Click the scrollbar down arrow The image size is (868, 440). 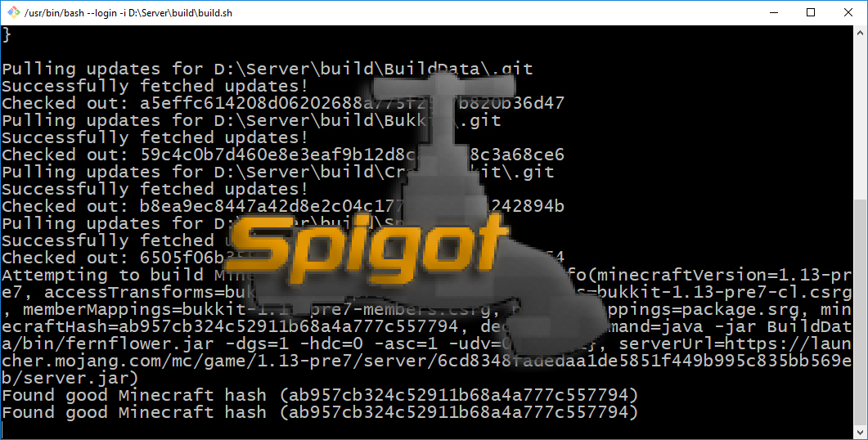click(x=861, y=432)
